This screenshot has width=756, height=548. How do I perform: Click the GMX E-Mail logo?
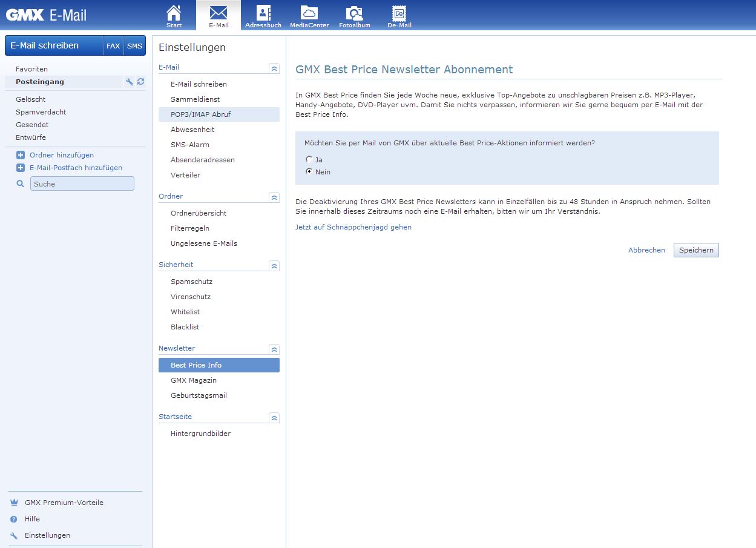click(x=46, y=15)
